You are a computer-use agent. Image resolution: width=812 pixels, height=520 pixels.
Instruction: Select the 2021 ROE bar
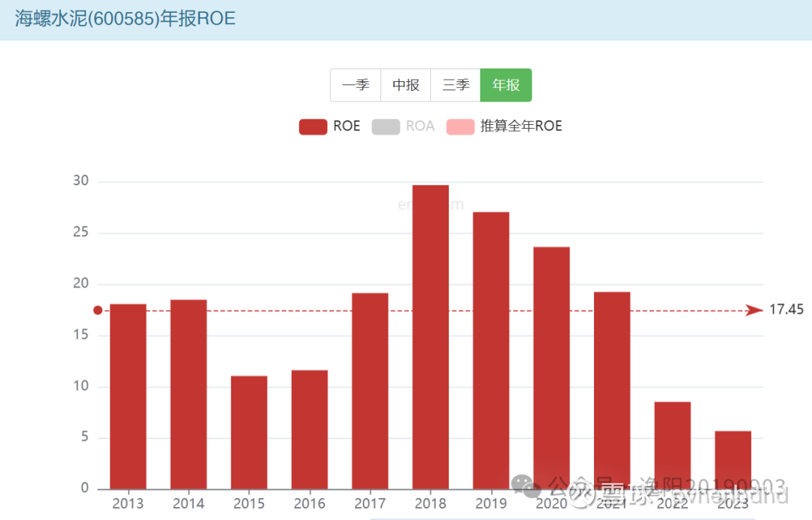click(x=612, y=391)
